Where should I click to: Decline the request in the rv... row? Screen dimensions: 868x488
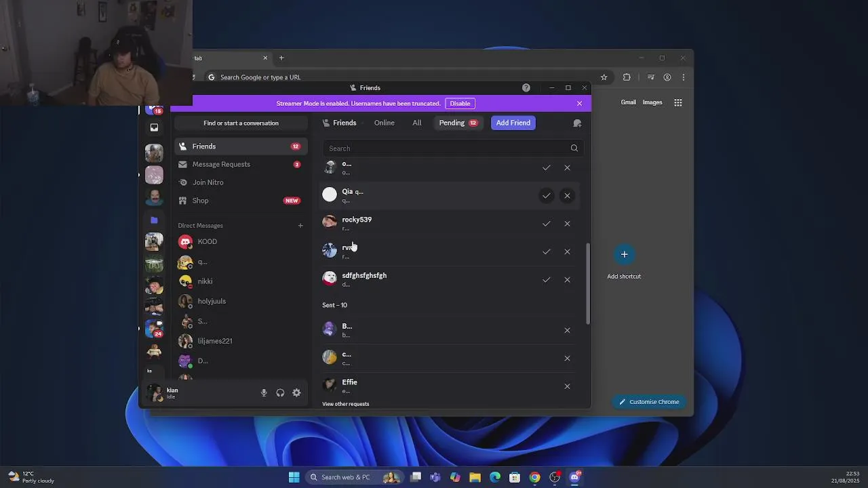point(568,251)
